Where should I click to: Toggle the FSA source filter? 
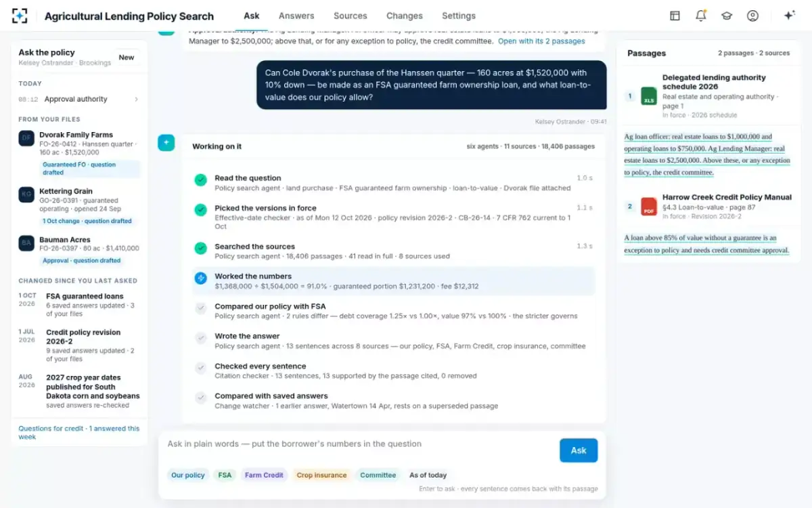point(225,475)
